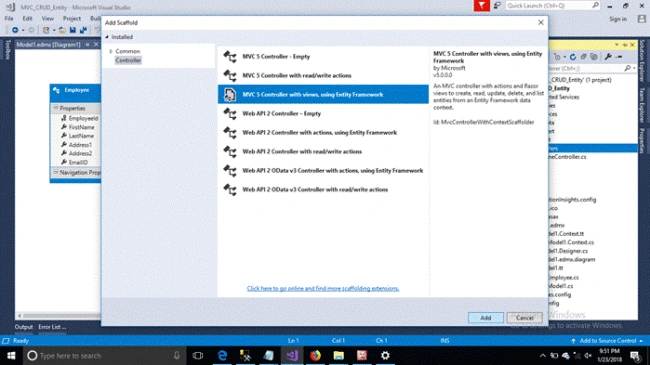Expand the Common tree node
Image resolution: width=650 pixels, height=365 pixels.
[111, 51]
